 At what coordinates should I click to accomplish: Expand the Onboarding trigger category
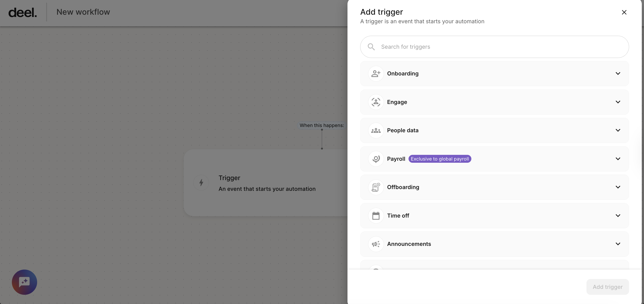pos(618,73)
